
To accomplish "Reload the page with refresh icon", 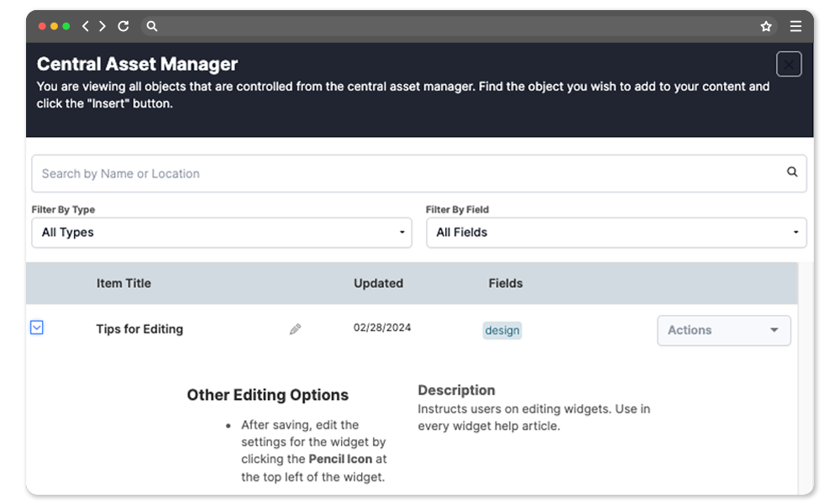I will point(123,26).
